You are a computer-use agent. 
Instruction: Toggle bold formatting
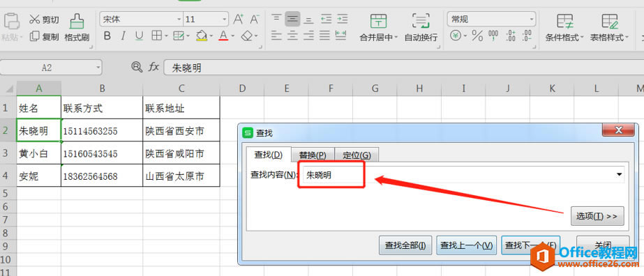107,36
